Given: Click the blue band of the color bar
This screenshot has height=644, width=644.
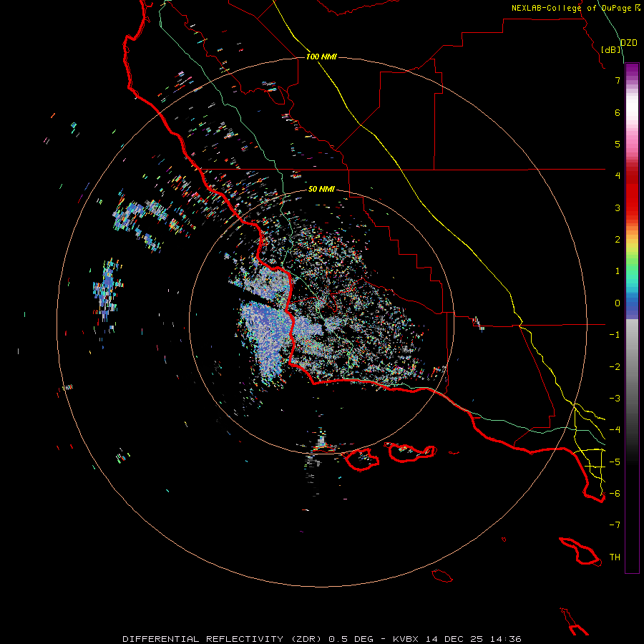Looking at the screenshot, I should click(x=632, y=306).
